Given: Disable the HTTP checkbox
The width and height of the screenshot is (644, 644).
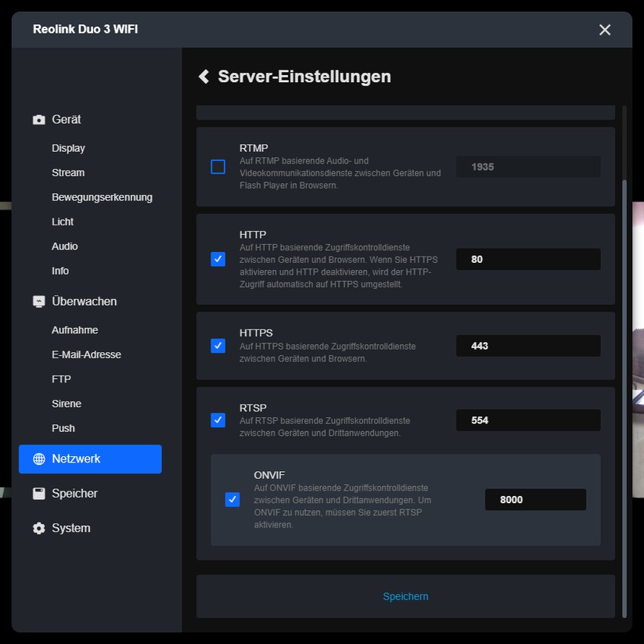Looking at the screenshot, I should pos(218,259).
